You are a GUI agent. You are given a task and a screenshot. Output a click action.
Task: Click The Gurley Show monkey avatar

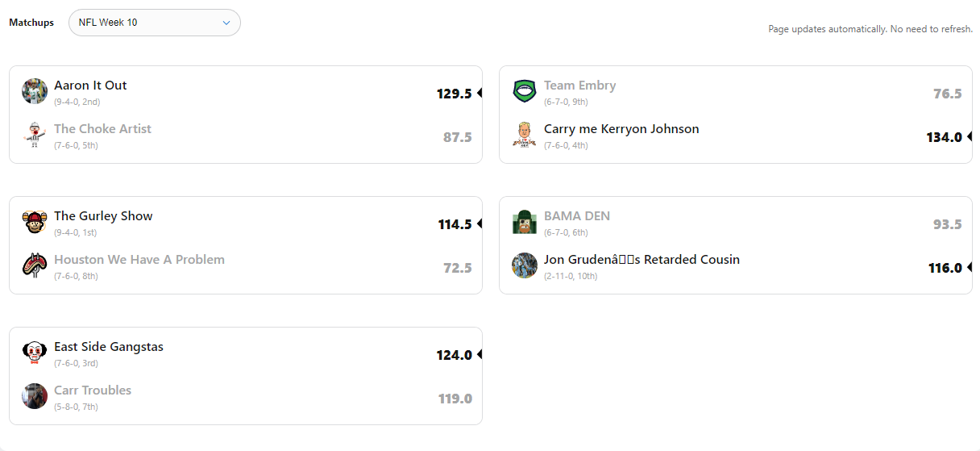[x=35, y=222]
